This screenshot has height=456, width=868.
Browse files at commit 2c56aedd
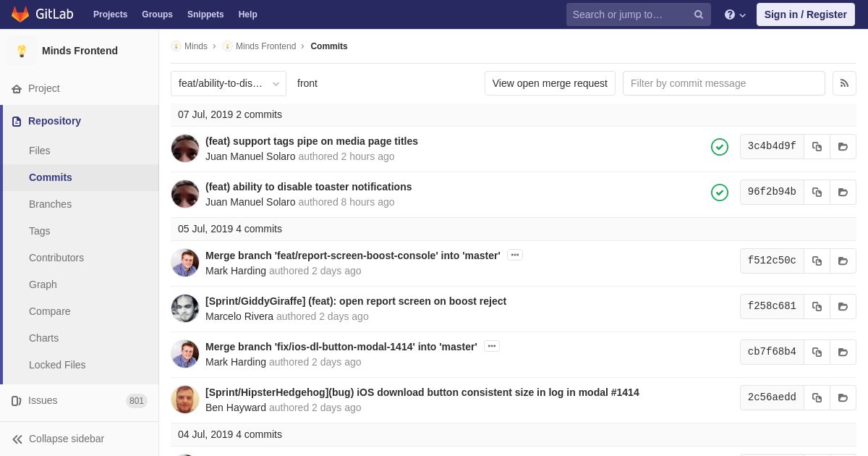coord(843,397)
